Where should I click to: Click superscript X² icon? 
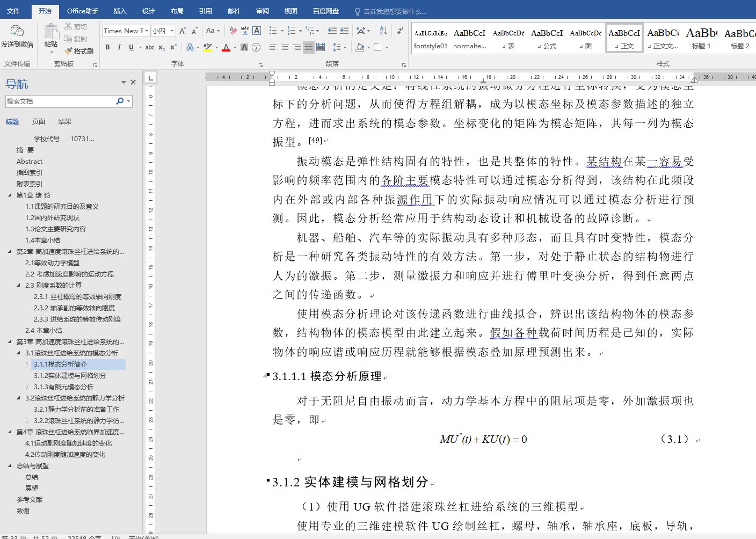coord(173,47)
